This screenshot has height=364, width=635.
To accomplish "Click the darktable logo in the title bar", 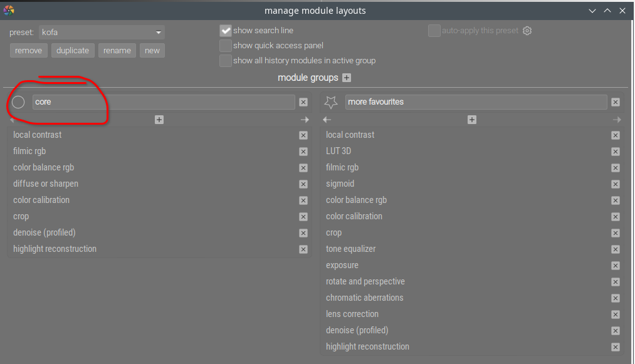I will [9, 11].
